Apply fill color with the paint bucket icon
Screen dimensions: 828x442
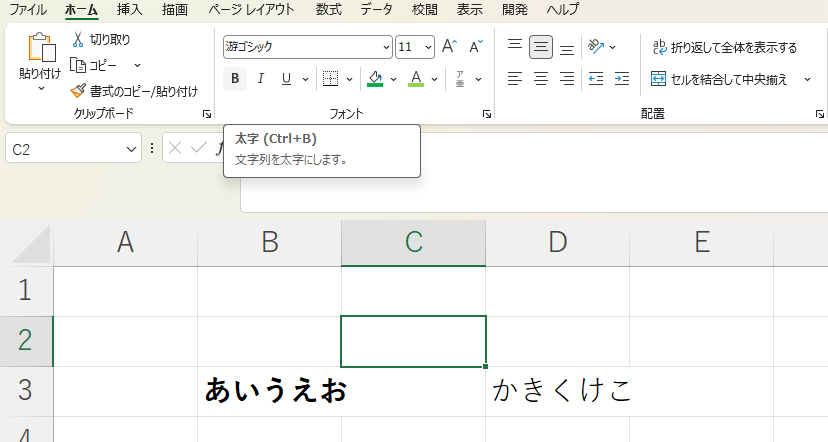[375, 79]
